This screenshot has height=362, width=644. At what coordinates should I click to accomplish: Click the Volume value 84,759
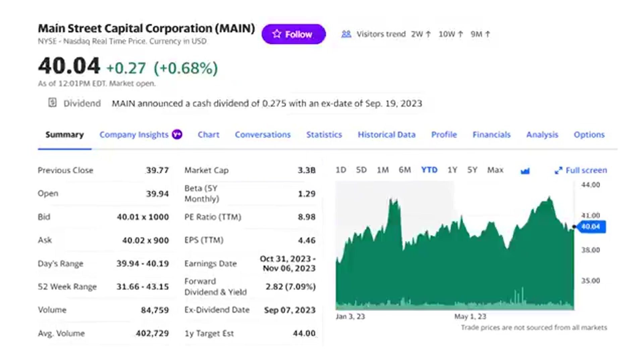155,310
